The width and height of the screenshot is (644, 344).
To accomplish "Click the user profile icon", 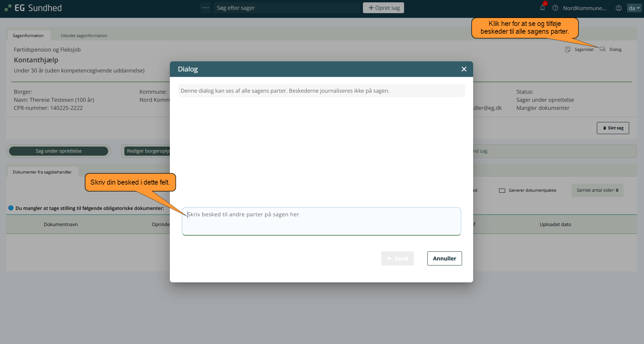I will (x=618, y=8).
